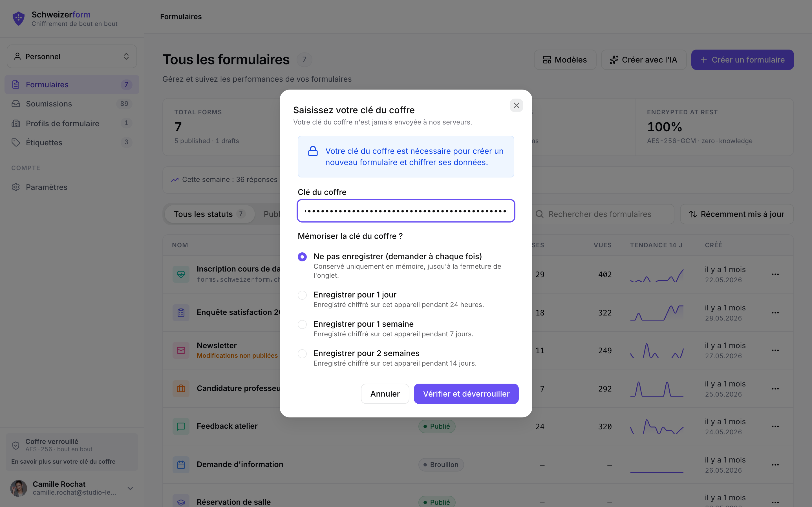Expand the Personnel workspace switcher

[x=72, y=56]
